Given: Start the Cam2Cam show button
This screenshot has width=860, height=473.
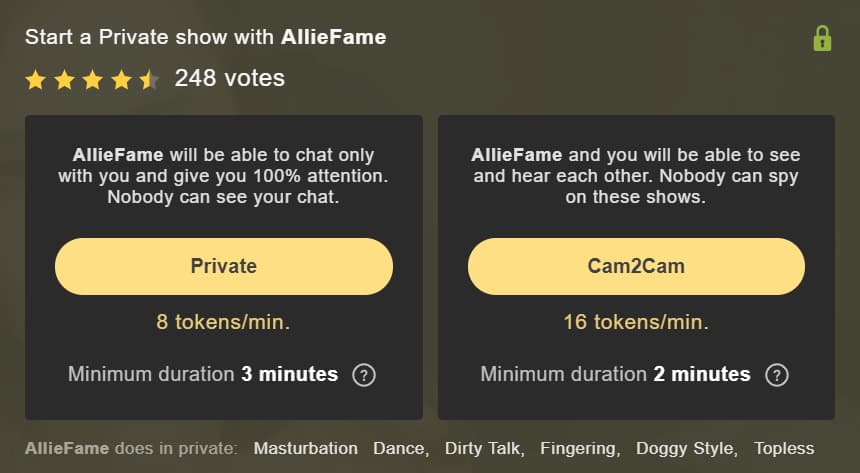Looking at the screenshot, I should (636, 266).
